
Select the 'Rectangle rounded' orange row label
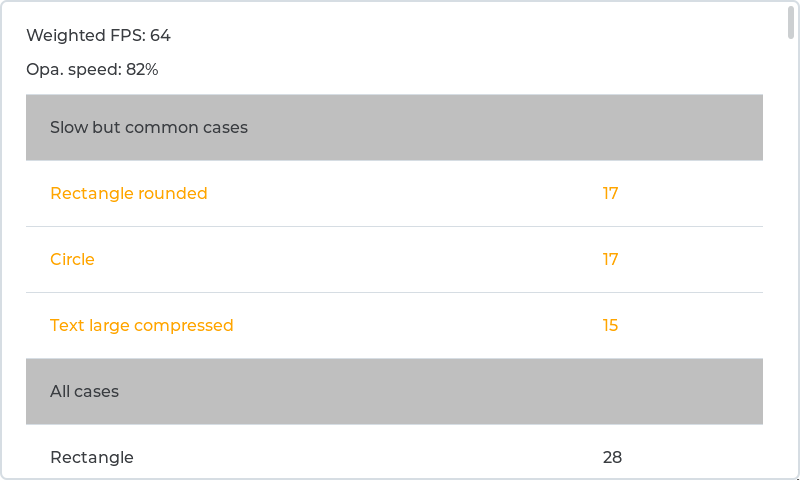click(x=129, y=194)
